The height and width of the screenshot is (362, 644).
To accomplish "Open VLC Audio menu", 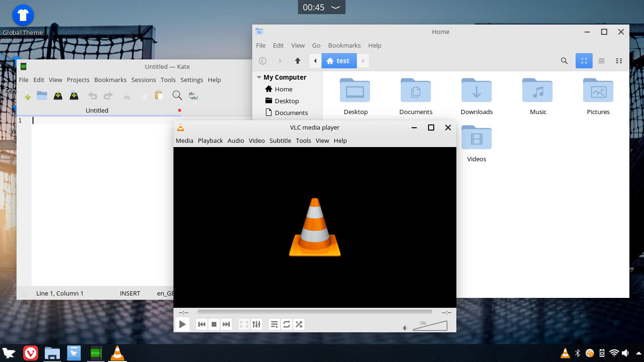I will [x=236, y=140].
